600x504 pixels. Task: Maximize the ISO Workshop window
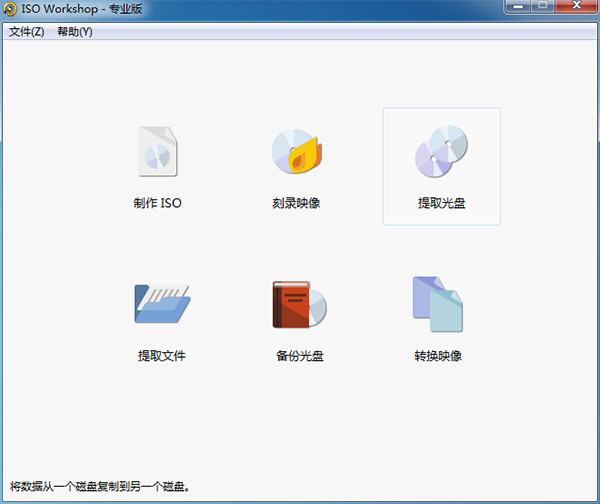tap(543, 6)
